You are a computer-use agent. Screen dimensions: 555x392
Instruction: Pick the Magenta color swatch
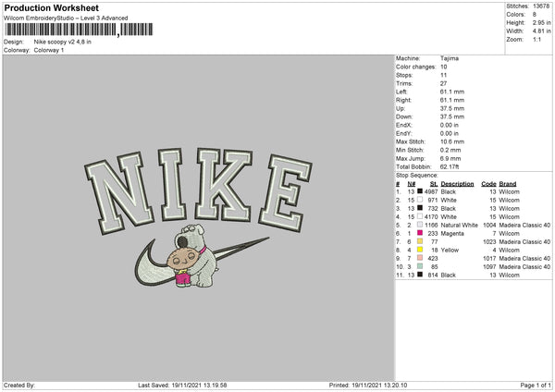click(420, 233)
